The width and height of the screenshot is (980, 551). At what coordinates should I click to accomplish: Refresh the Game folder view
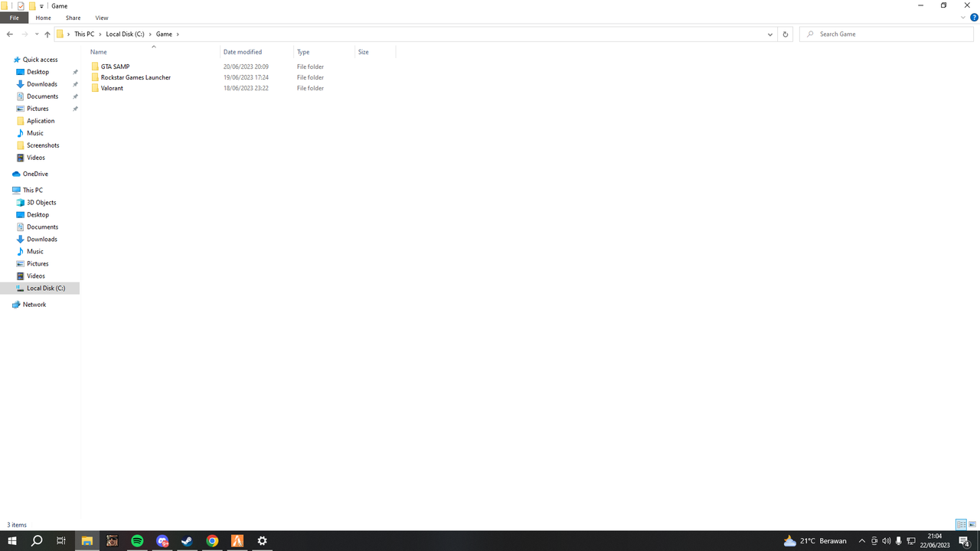pos(785,34)
